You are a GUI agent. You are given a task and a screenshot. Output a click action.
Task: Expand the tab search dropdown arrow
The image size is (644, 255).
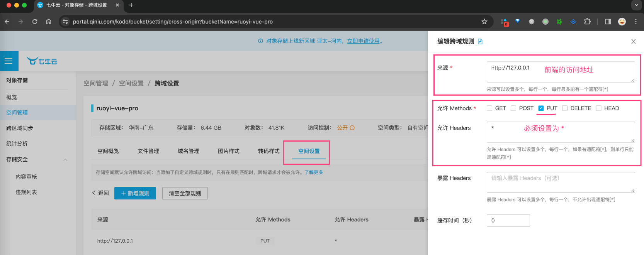tap(636, 5)
